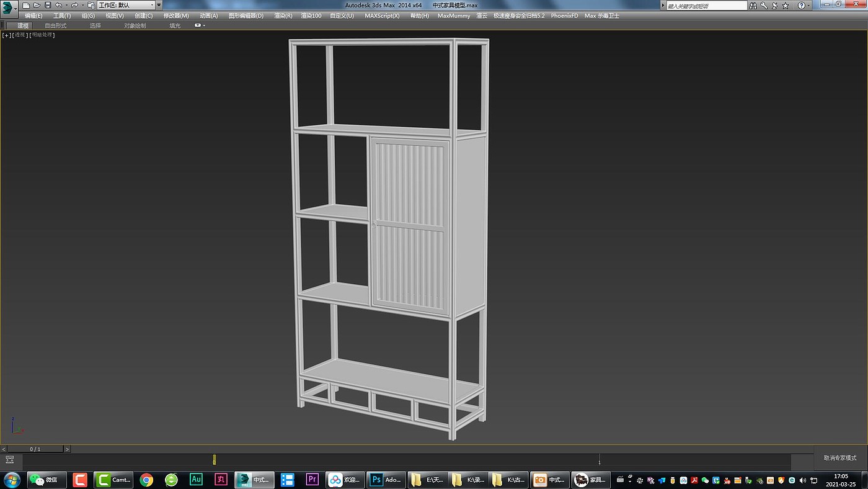Redo the action with the redo arrow
The image size is (868, 489).
click(x=74, y=5)
